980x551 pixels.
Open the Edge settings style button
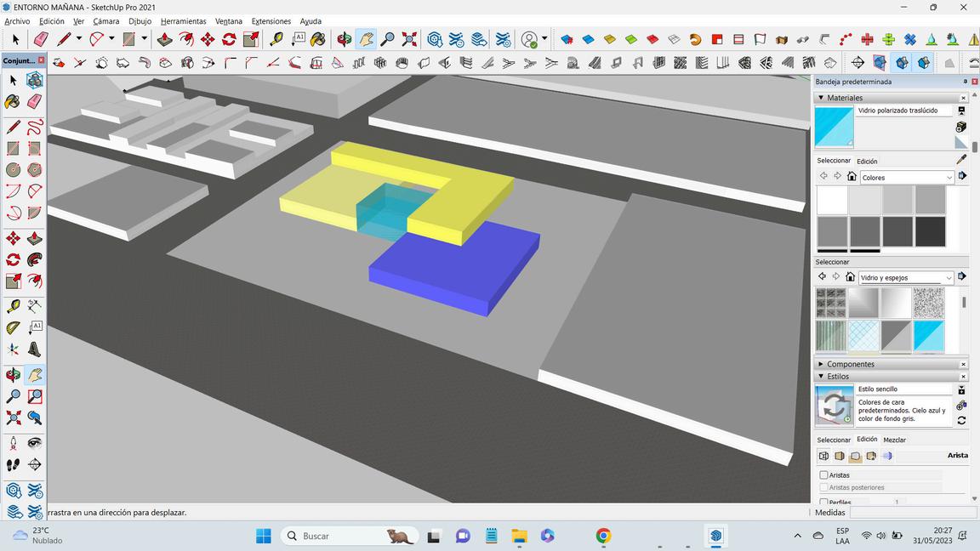[x=823, y=456]
